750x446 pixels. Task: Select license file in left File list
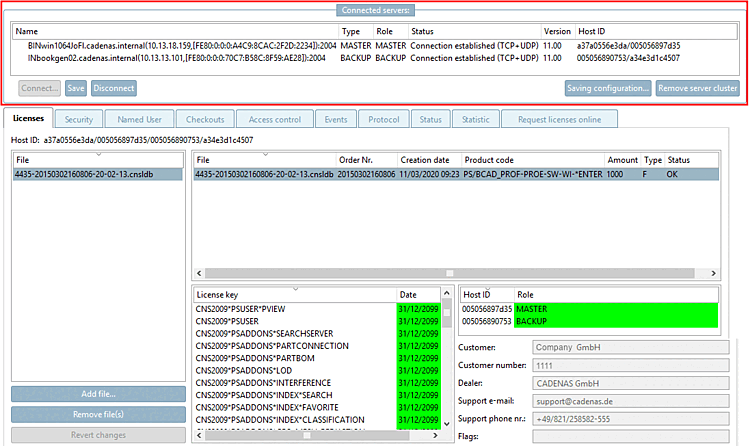pos(98,174)
